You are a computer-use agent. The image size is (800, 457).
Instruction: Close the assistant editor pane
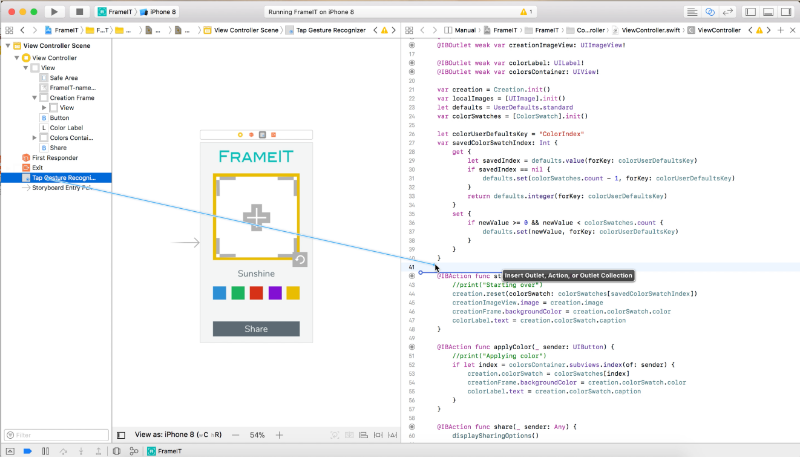792,30
